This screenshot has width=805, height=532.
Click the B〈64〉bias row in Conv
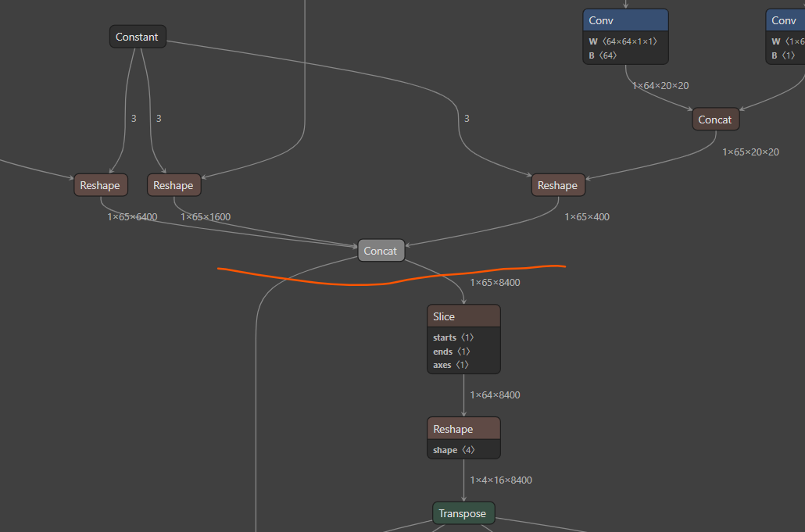tap(605, 55)
